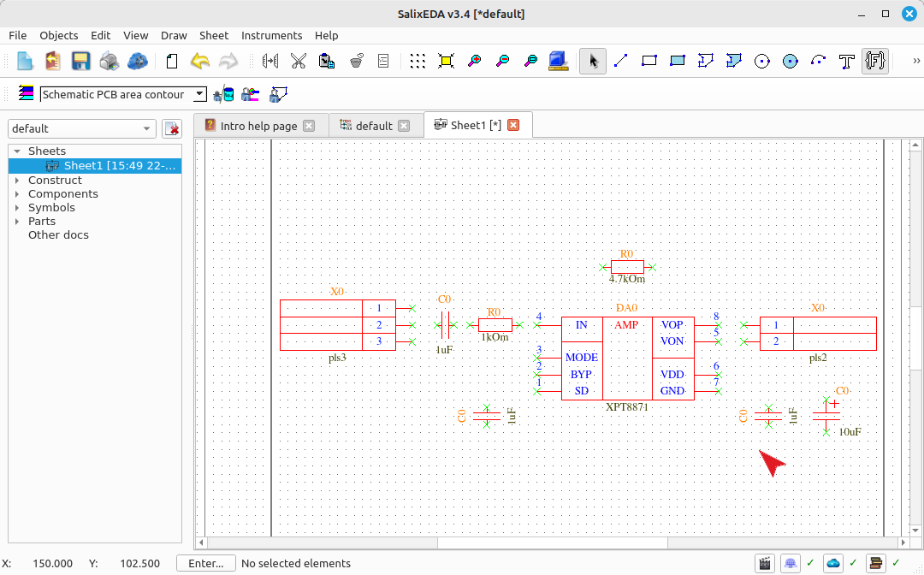Zoom out with minus magnifier icon
The width and height of the screenshot is (924, 575).
[x=503, y=61]
